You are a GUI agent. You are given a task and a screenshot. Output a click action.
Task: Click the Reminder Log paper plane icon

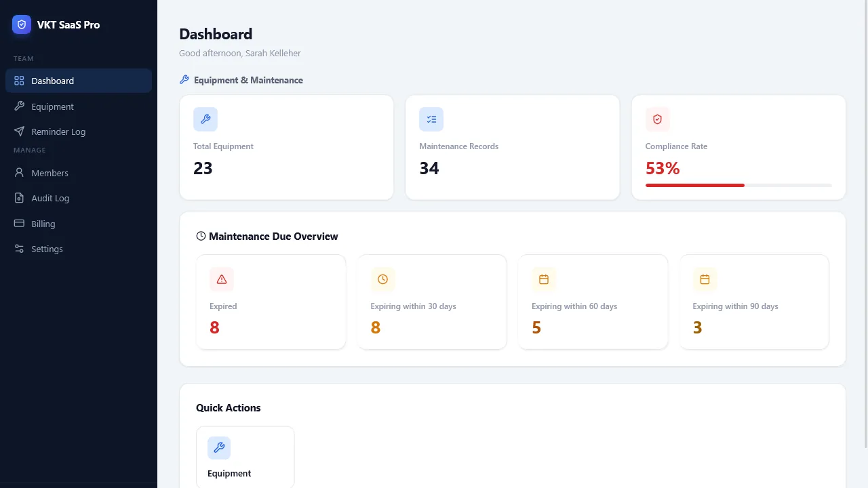click(x=19, y=131)
